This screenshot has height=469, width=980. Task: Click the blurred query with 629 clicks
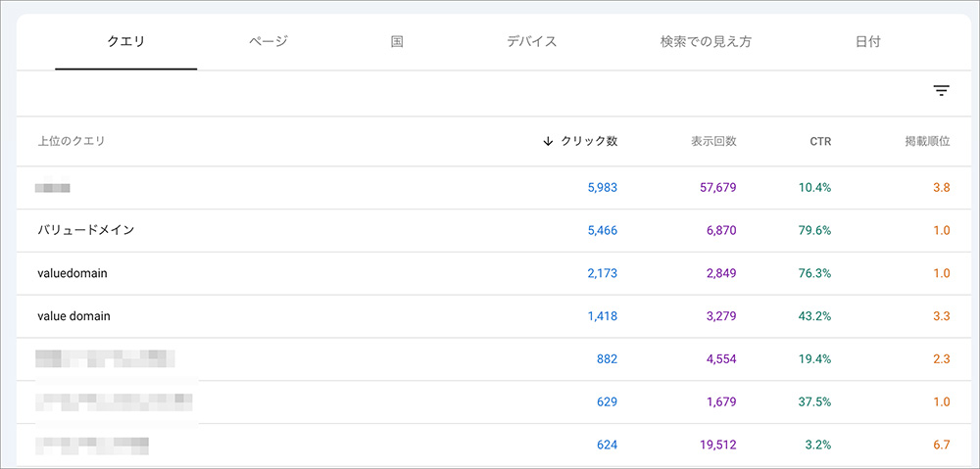(114, 401)
